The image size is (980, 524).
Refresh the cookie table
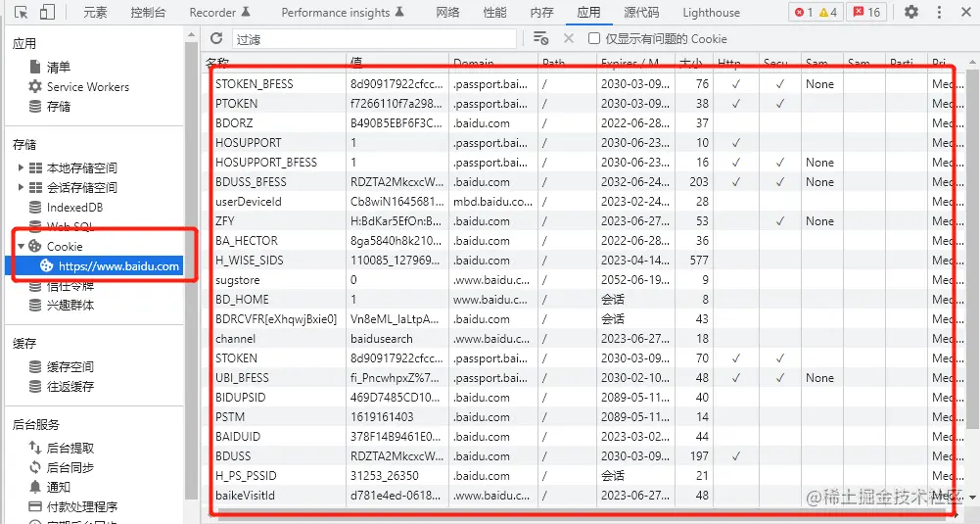point(216,39)
